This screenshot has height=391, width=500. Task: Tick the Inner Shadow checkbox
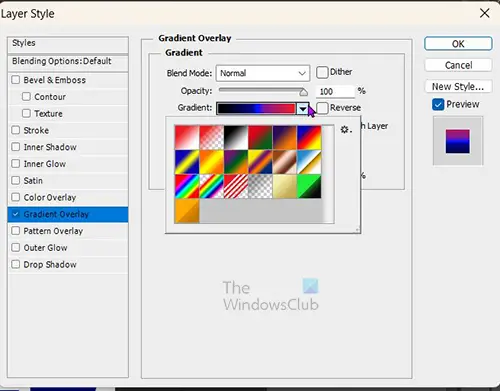[16, 147]
